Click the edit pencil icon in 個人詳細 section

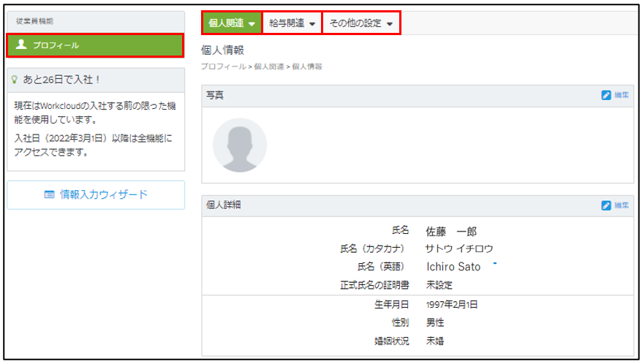coord(606,205)
